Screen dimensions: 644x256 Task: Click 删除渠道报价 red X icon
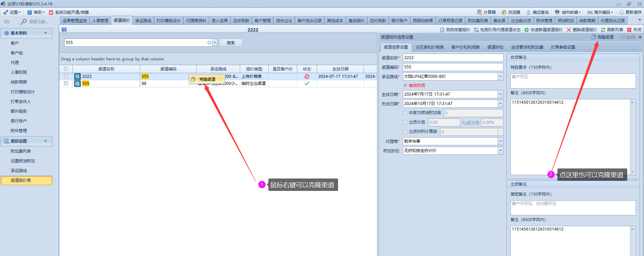[569, 30]
